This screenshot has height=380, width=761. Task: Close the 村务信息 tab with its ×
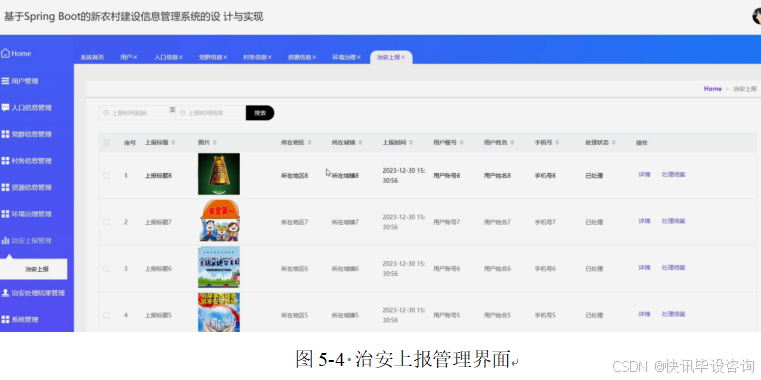click(269, 57)
